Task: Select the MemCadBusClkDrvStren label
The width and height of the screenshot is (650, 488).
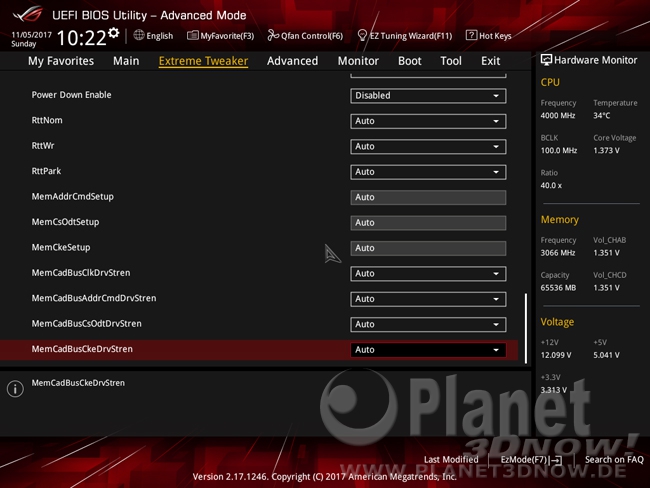Action: pyautogui.click(x=81, y=273)
